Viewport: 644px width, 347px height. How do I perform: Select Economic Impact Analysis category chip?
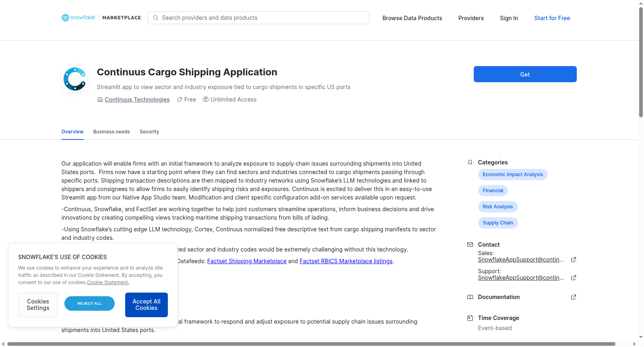(x=513, y=175)
